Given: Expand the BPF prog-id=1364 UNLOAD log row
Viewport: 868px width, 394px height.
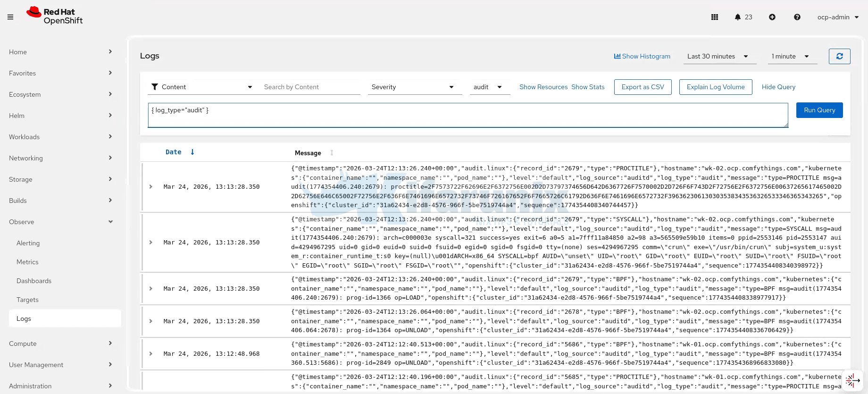Looking at the screenshot, I should click(x=151, y=321).
